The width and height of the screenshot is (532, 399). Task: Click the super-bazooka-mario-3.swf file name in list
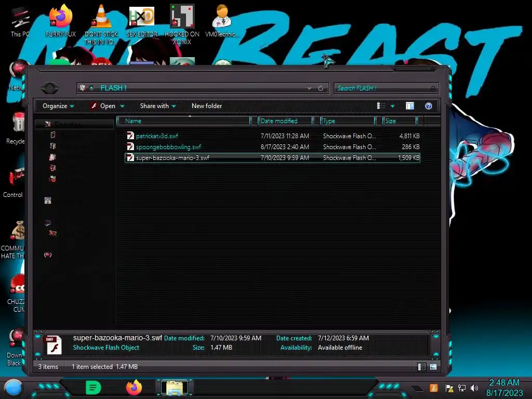172,158
